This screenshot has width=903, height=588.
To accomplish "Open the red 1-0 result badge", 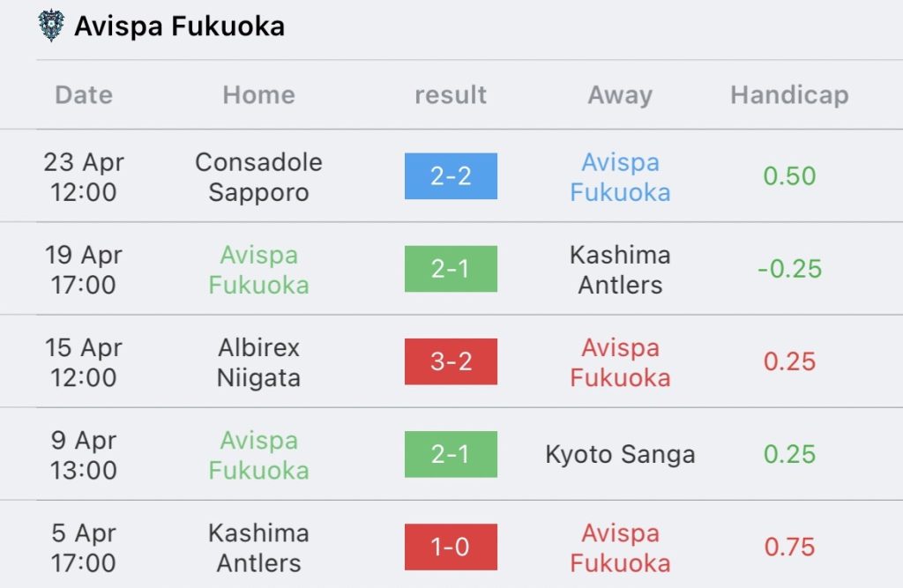I will click(451, 547).
